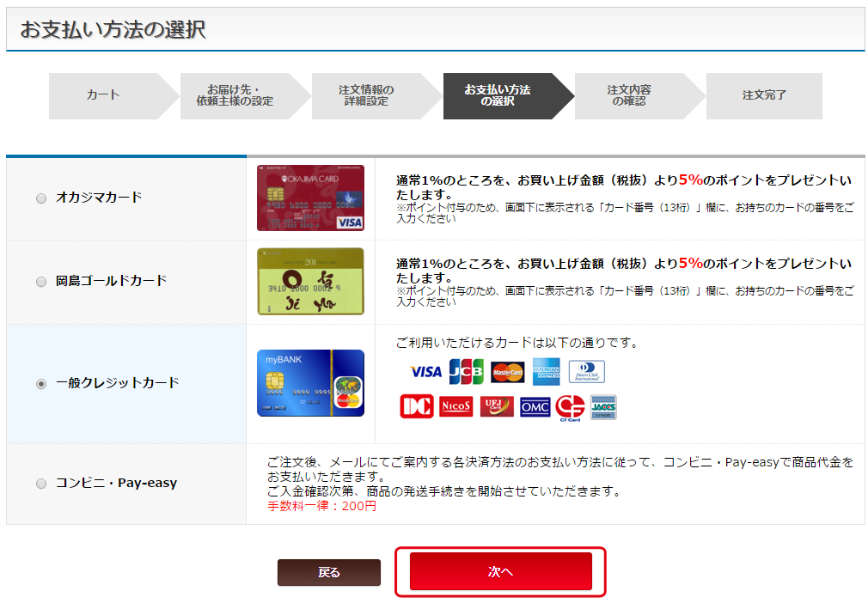Click the JCB card logo
Screen dimensions: 868x603
pos(466,371)
